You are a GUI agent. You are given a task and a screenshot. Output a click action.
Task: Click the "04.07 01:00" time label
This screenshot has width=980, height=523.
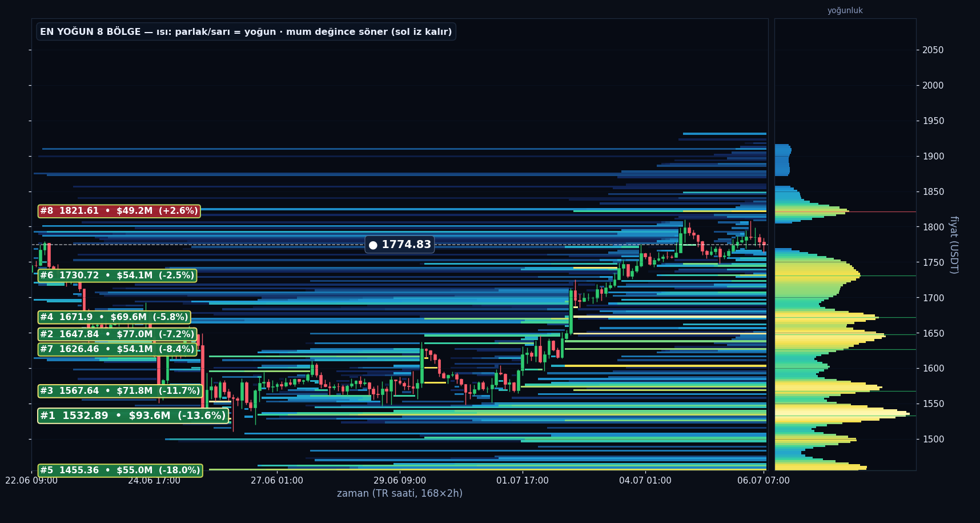(645, 481)
